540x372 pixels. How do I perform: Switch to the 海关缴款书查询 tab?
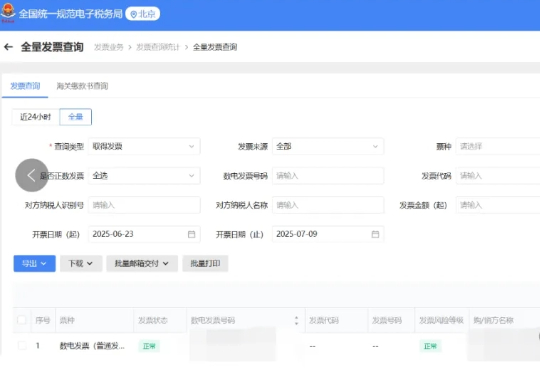[82, 86]
